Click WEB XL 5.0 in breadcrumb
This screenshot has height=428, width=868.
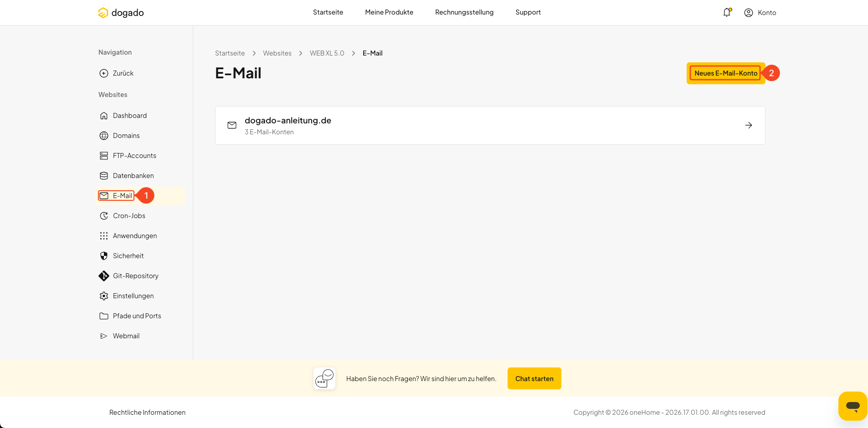click(327, 53)
